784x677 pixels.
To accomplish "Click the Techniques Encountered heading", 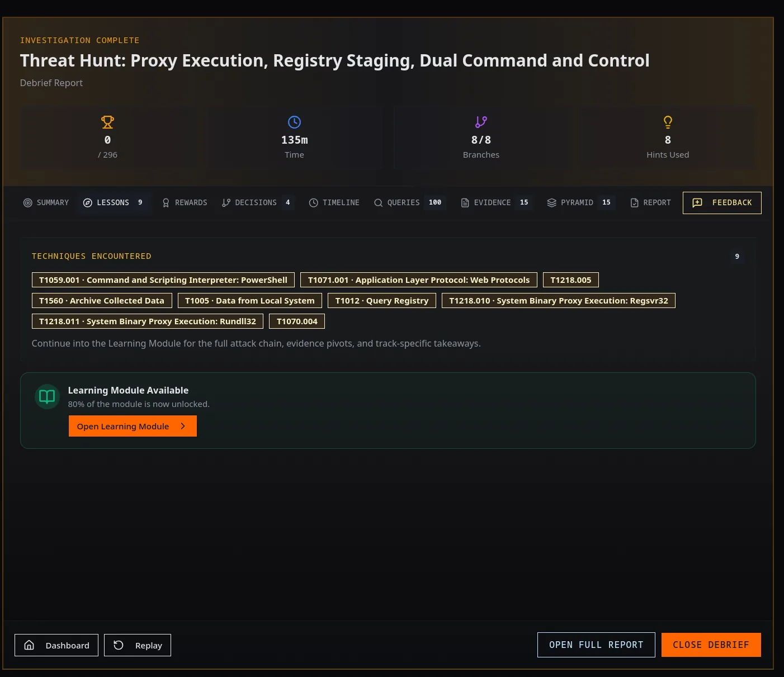I will click(x=92, y=256).
